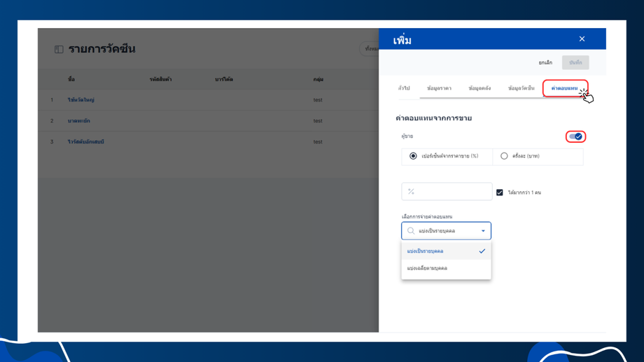Click test group cell in บาดทะยัก row

point(318,121)
